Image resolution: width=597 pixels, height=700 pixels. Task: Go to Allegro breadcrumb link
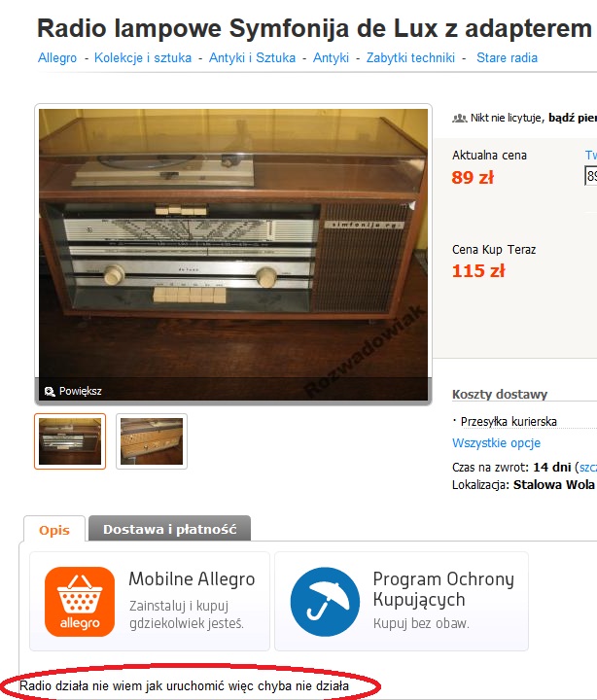pos(57,58)
